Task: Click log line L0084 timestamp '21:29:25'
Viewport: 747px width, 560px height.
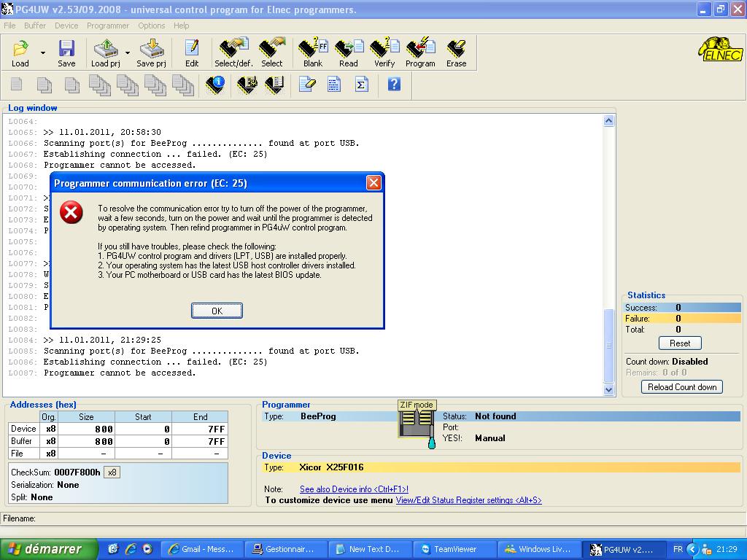Action: pos(141,340)
